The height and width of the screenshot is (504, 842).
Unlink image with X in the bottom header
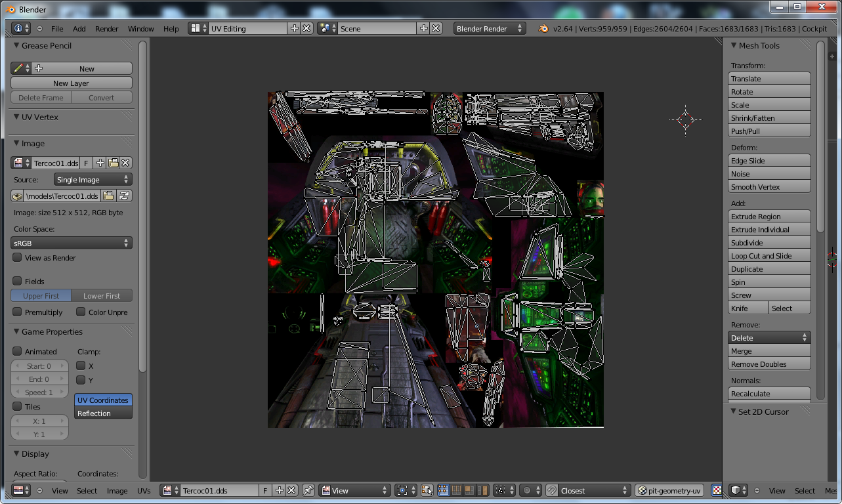(x=291, y=490)
